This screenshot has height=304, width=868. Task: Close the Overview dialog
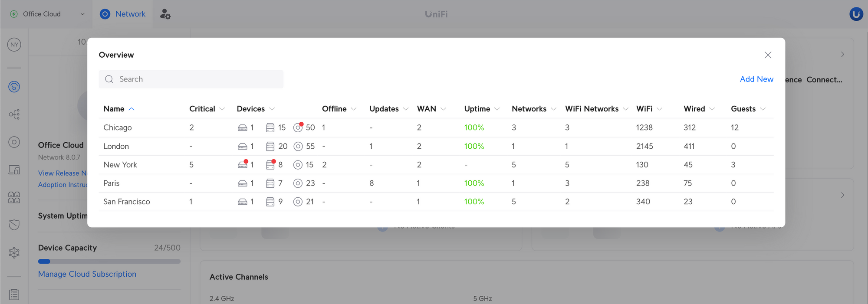[768, 55]
